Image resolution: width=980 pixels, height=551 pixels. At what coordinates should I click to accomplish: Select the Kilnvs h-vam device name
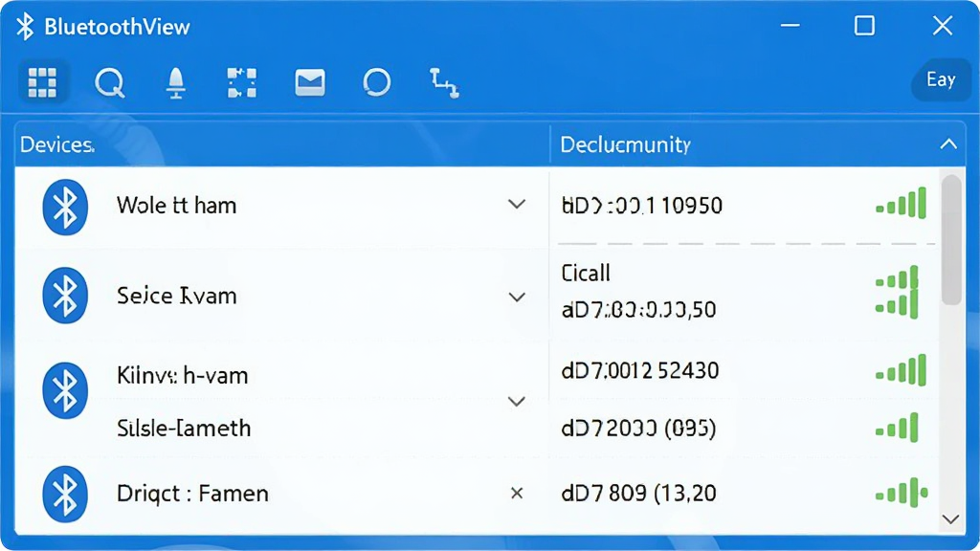point(183,375)
